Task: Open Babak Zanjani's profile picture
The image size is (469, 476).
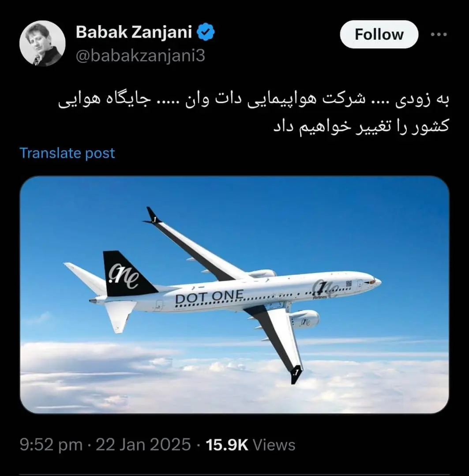Action: 42,43
